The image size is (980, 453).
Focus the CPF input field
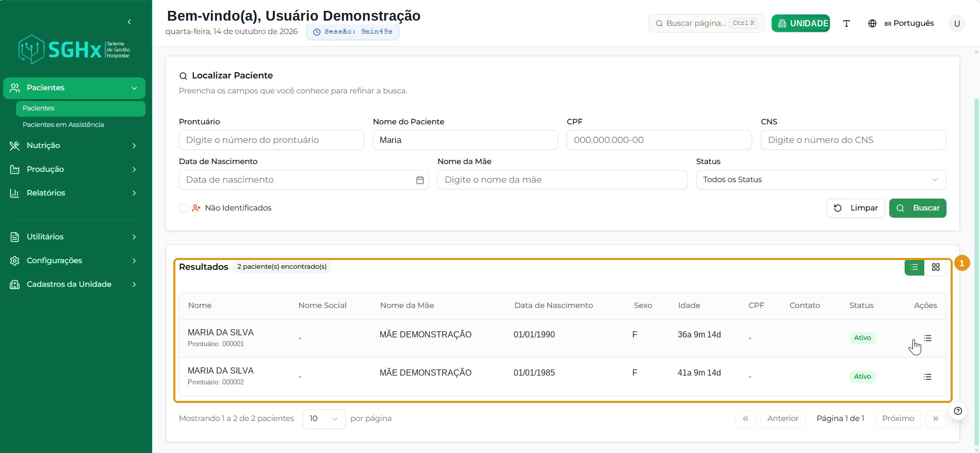tap(659, 140)
